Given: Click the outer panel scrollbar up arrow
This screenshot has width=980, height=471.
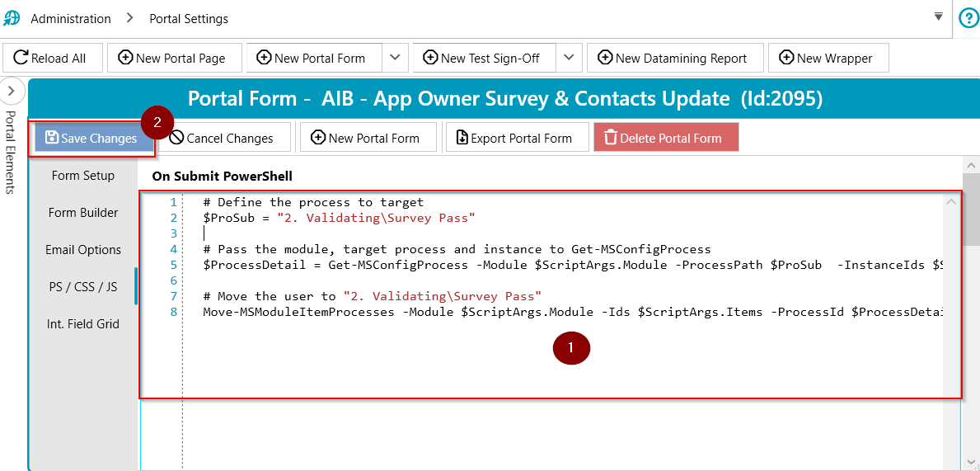Looking at the screenshot, I should tap(971, 165).
